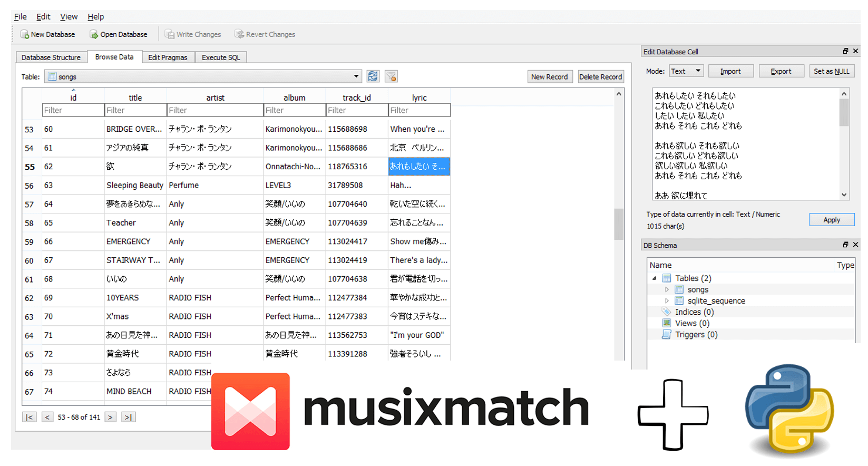
Task: Select track_id cell '113024417'
Action: pyautogui.click(x=357, y=241)
